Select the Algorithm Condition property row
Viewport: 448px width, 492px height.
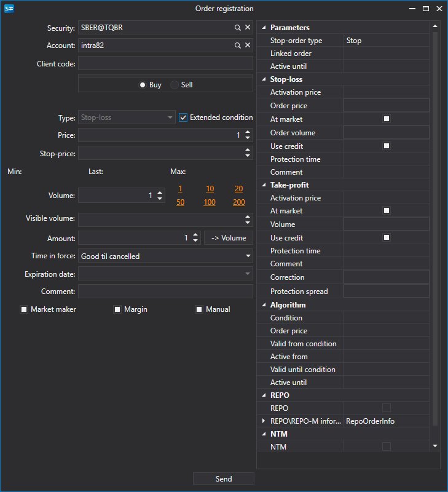click(344, 318)
